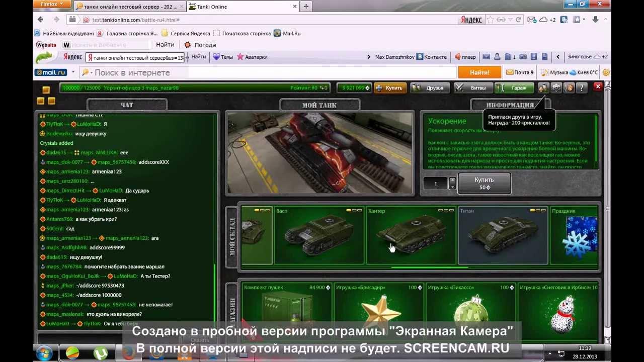
Task: Select the Снеговик в Ирбисе snowman item
Action: pyautogui.click(x=558, y=312)
